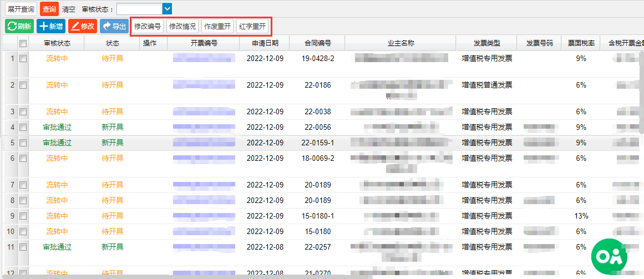Viewport: 644px width, 279px height.
Task: Click the 作废重开 button
Action: pos(217,26)
